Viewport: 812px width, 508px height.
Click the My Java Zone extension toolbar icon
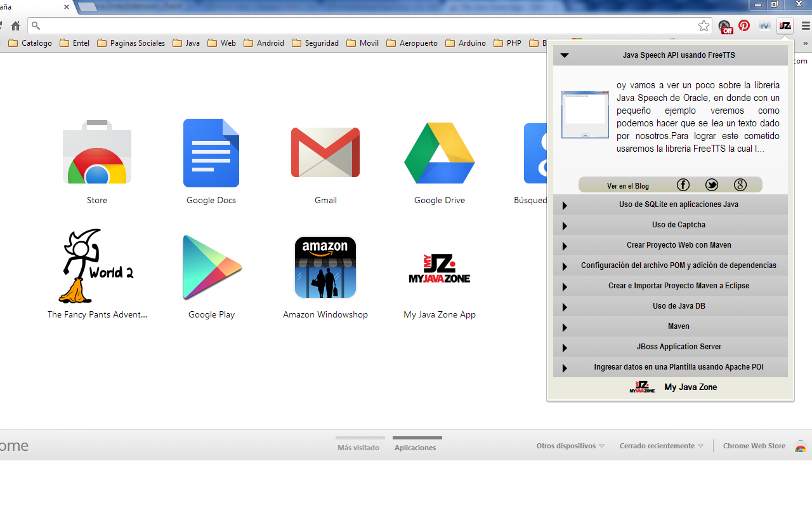(x=785, y=26)
